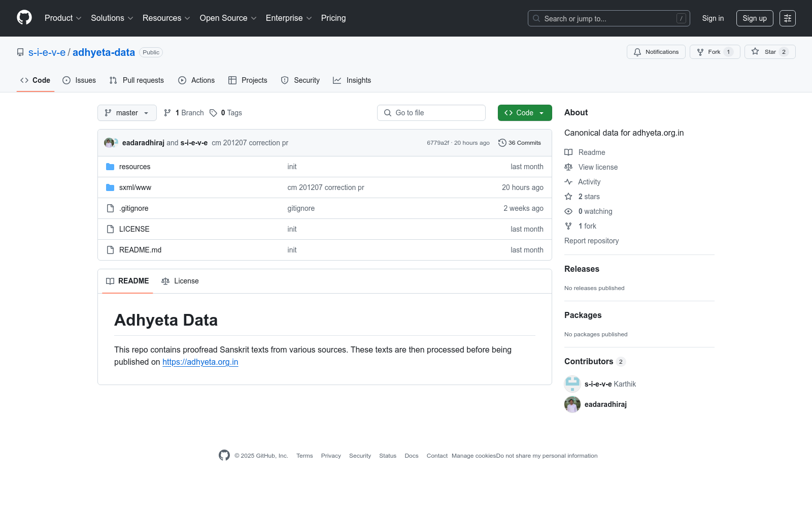Open the Contributors section heading
This screenshot has height=508, width=812.
589,361
